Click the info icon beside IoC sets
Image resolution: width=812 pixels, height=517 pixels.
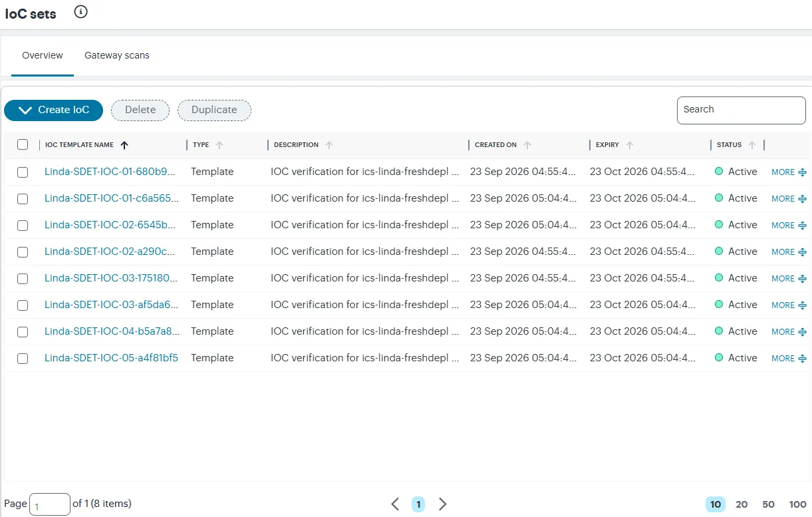click(81, 11)
